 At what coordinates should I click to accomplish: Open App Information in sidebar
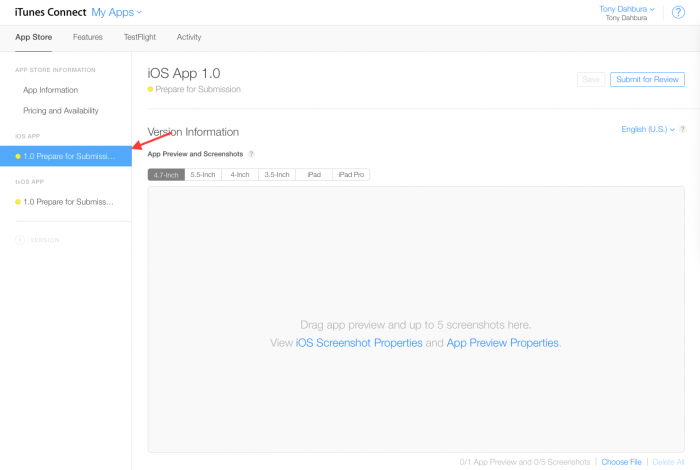pyautogui.click(x=50, y=90)
